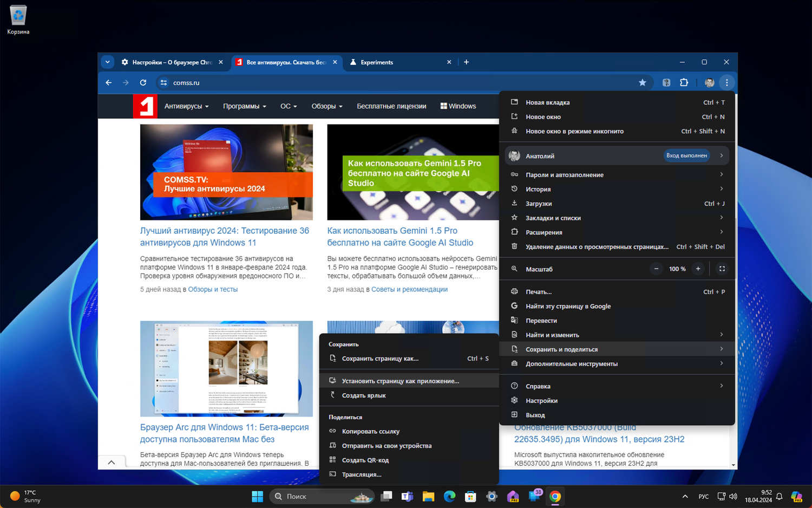Select Установить страницу как приложение…
The height and width of the screenshot is (508, 812).
tap(409, 381)
